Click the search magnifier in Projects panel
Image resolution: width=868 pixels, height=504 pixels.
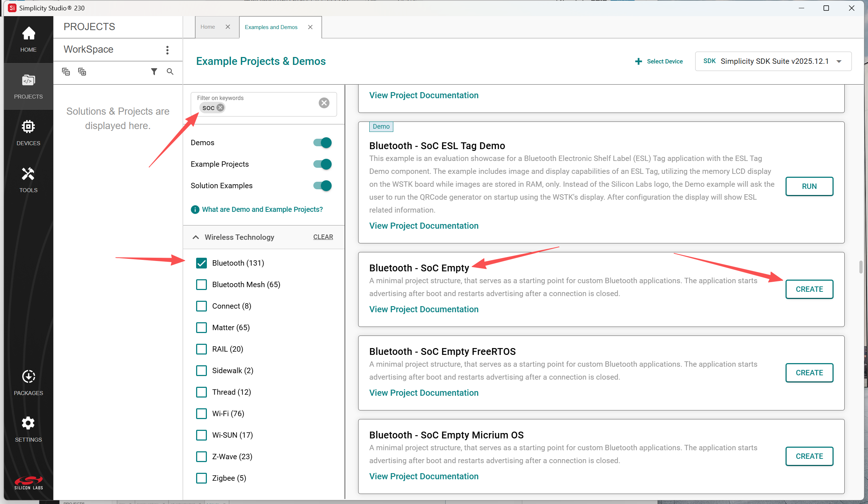click(170, 72)
